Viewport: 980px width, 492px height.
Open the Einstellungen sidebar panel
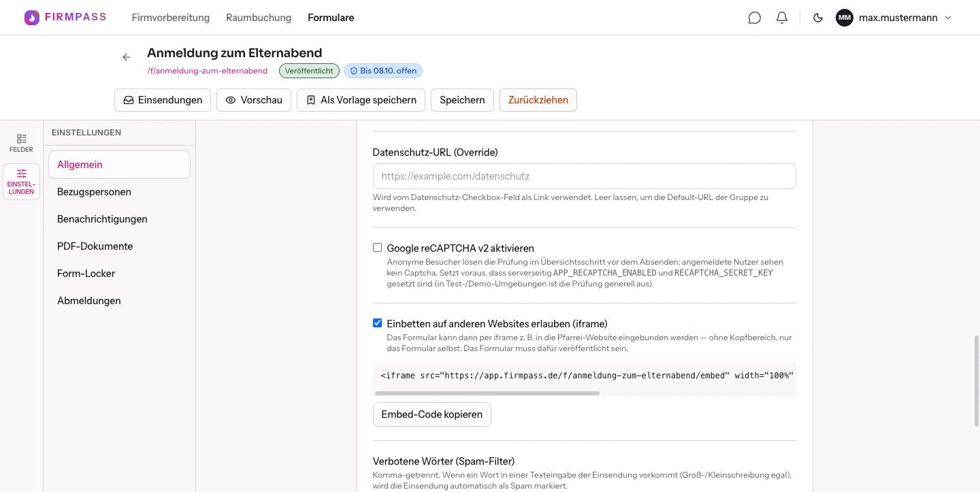click(21, 182)
